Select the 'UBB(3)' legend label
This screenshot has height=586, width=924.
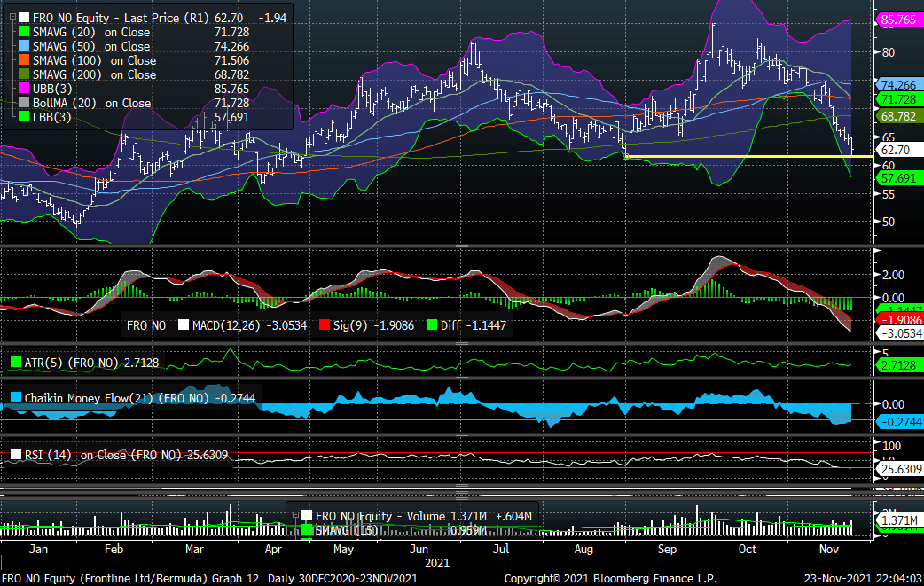(x=52, y=89)
